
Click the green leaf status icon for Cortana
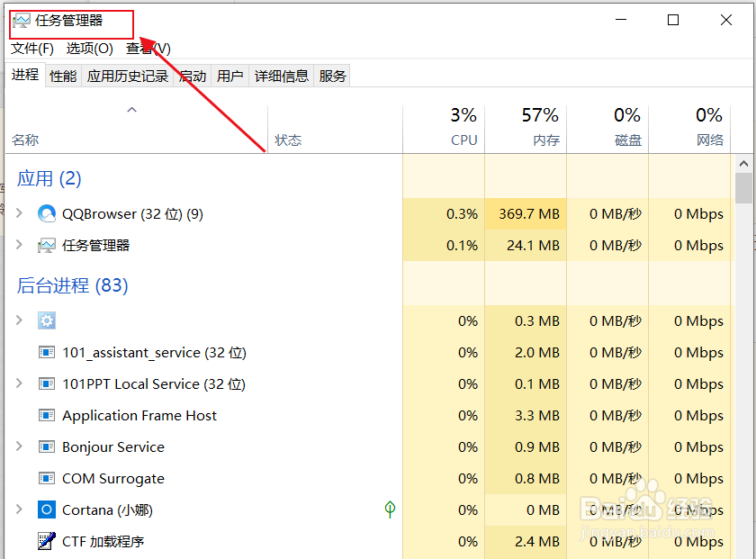click(390, 510)
